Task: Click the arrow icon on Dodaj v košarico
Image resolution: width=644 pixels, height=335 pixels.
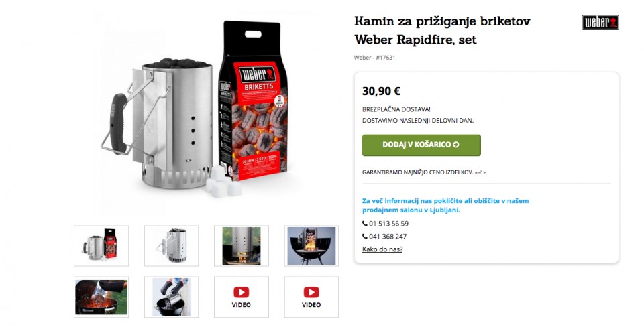Action: 456,145
